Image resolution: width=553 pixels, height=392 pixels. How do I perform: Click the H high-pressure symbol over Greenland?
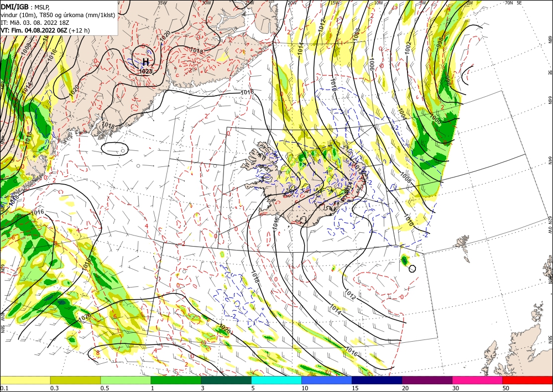(x=145, y=62)
